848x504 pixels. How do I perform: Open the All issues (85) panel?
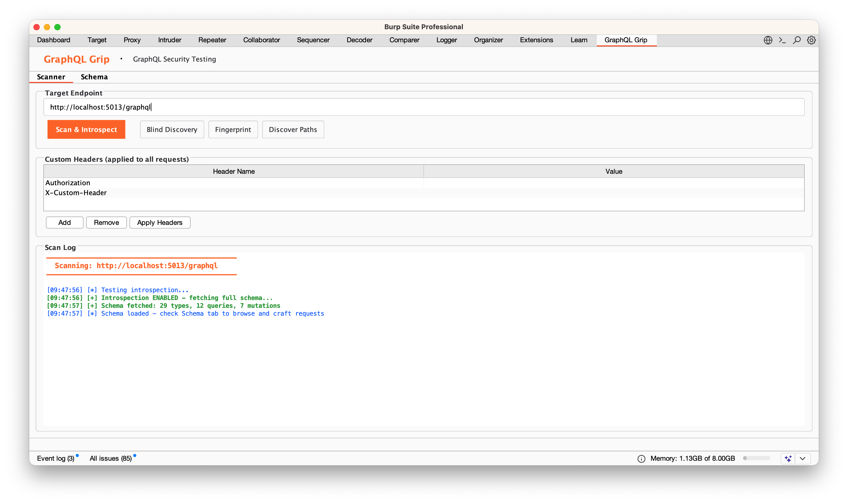point(110,459)
